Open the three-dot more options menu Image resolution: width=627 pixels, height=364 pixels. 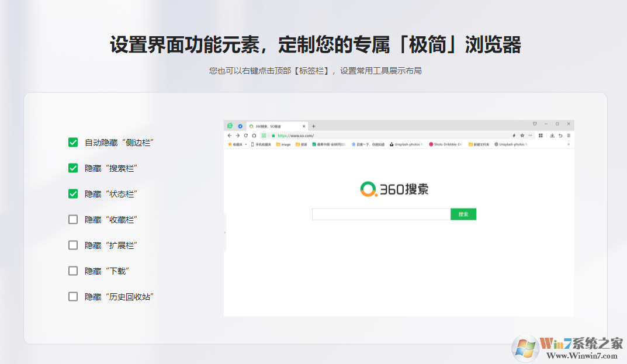(x=530, y=134)
